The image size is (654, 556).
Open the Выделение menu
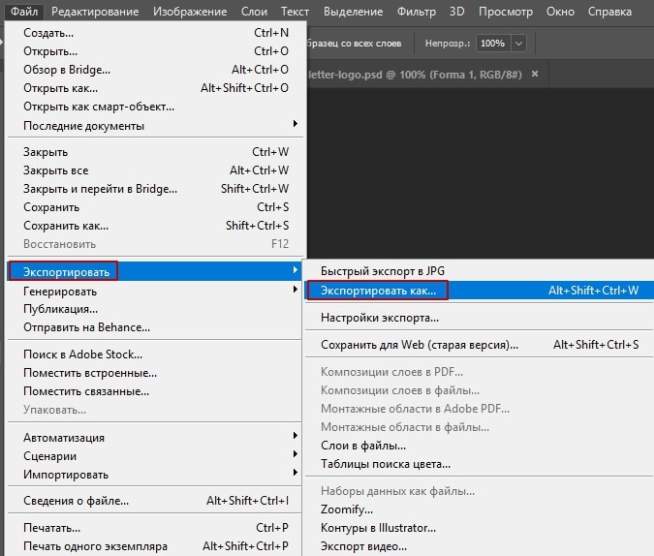353,11
